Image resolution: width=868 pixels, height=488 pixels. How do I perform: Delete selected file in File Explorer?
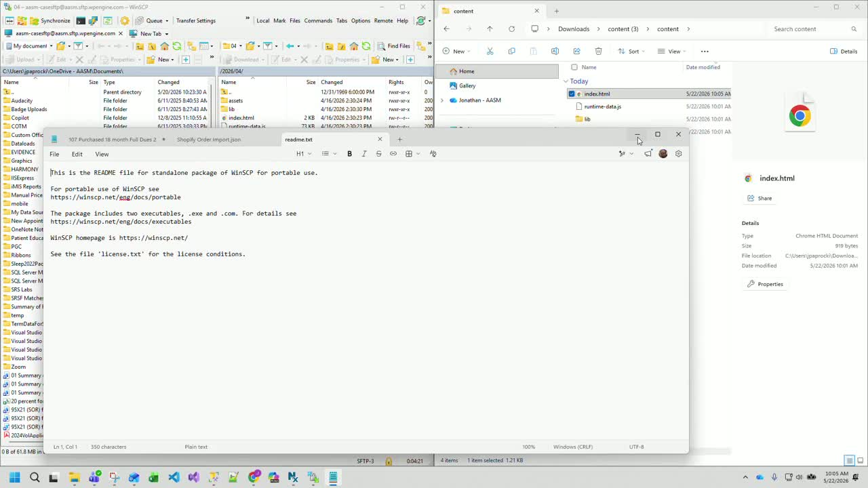[x=598, y=52]
